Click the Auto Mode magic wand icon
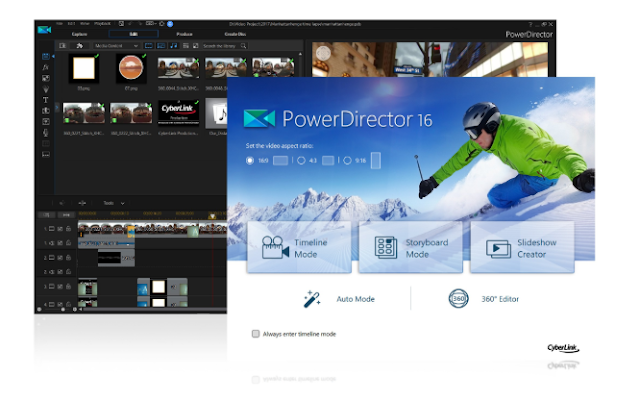640x401 pixels. tap(312, 299)
